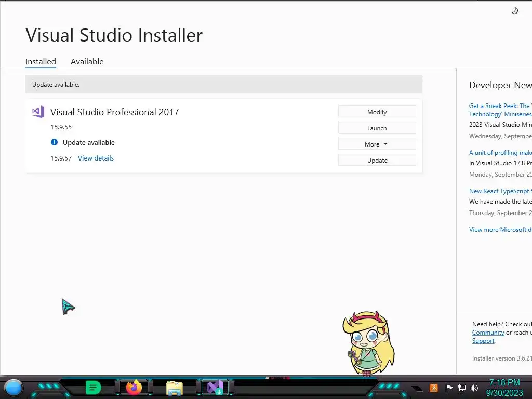Click the Update button
Viewport: 532px width, 399px height.
click(x=377, y=160)
